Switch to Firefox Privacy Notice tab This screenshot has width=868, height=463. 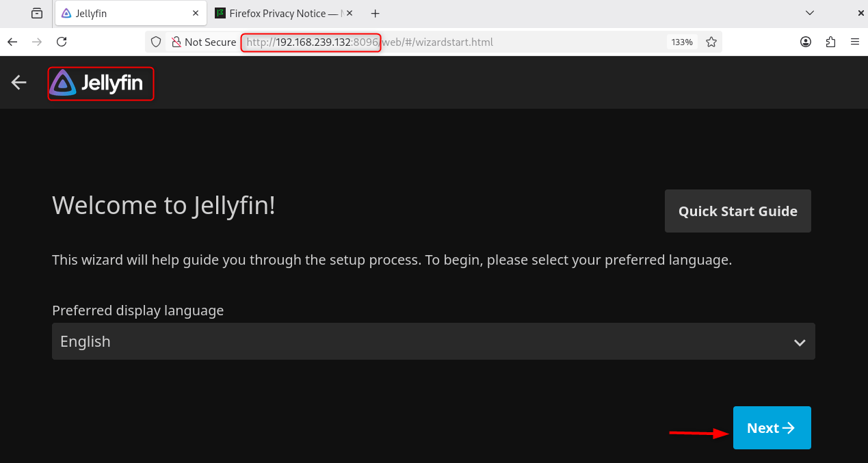tap(279, 13)
